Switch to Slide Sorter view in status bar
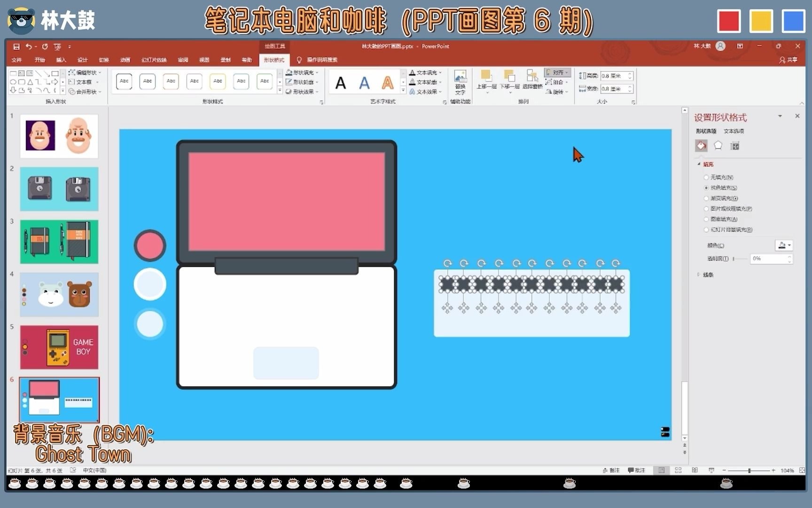Image resolution: width=812 pixels, height=508 pixels. point(678,470)
